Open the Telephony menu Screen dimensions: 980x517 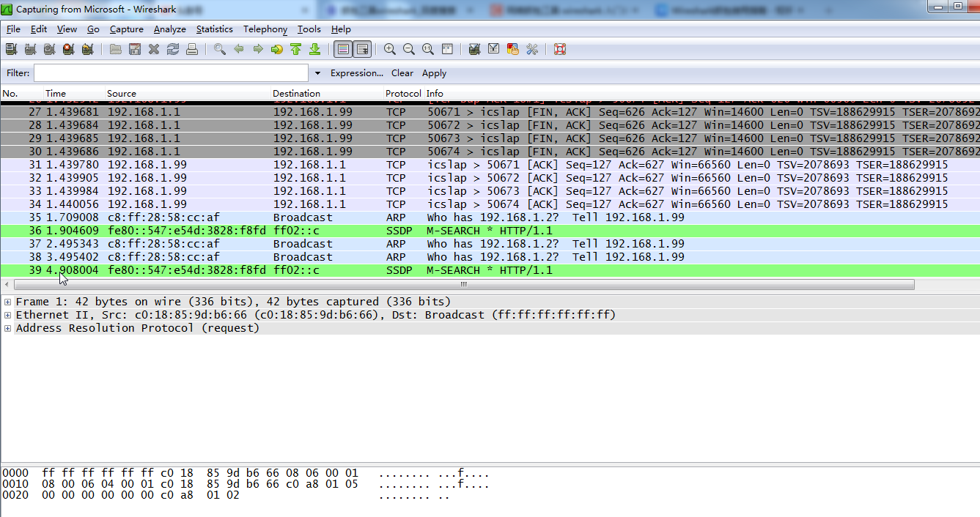click(265, 29)
